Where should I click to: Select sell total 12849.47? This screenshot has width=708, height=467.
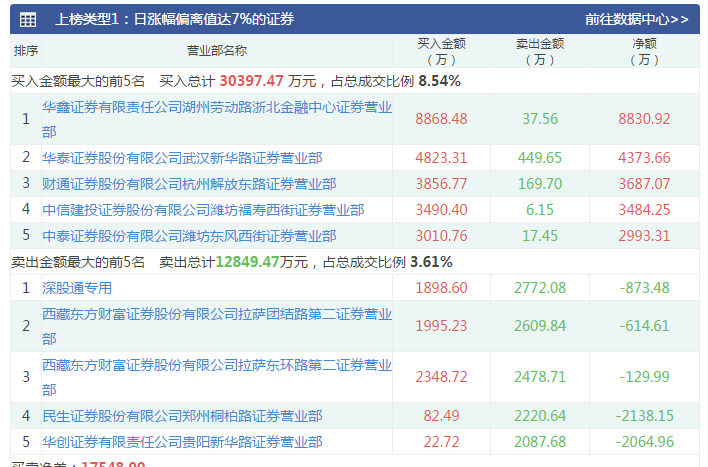pos(247,262)
